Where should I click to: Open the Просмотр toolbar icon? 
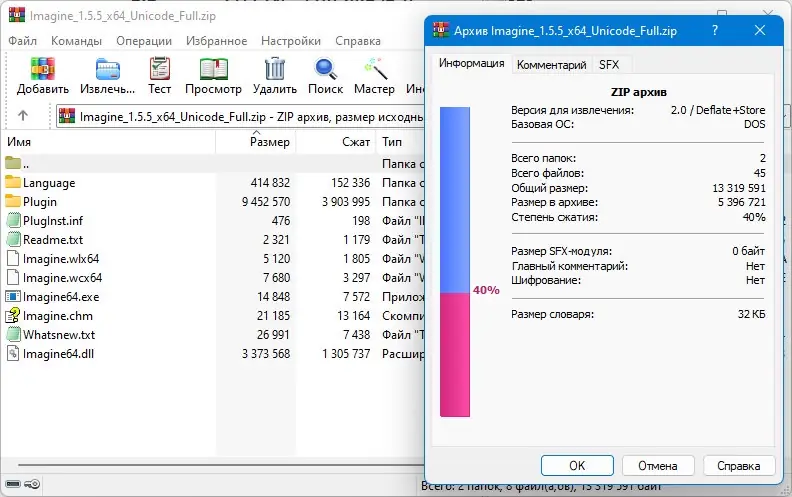(x=214, y=69)
